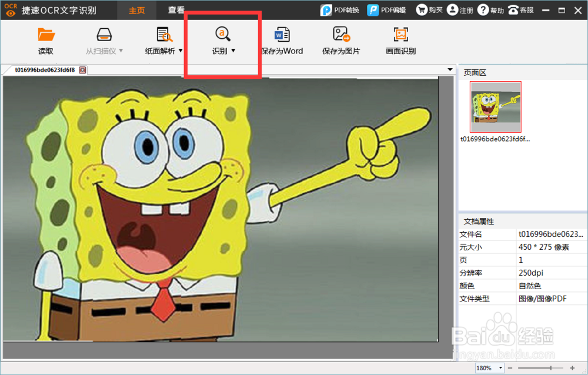Expand the 从扫描仪 dropdown arrow
588x375 pixels.
click(121, 51)
